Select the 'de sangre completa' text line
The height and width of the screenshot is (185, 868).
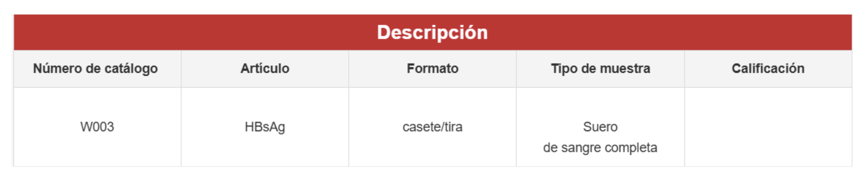click(x=600, y=147)
